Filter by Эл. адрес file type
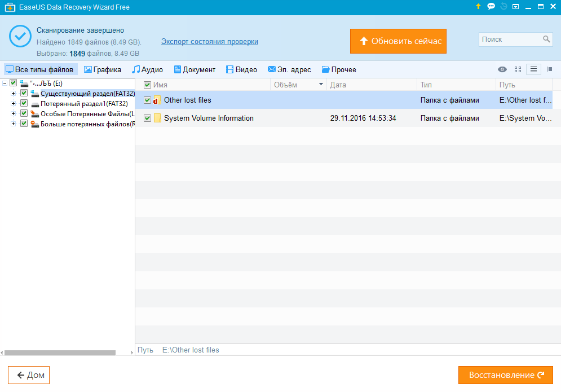Image resolution: width=561 pixels, height=392 pixels. [x=289, y=69]
